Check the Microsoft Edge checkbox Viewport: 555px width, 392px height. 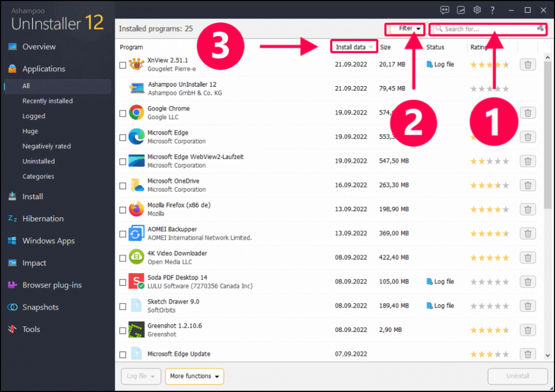click(x=123, y=138)
